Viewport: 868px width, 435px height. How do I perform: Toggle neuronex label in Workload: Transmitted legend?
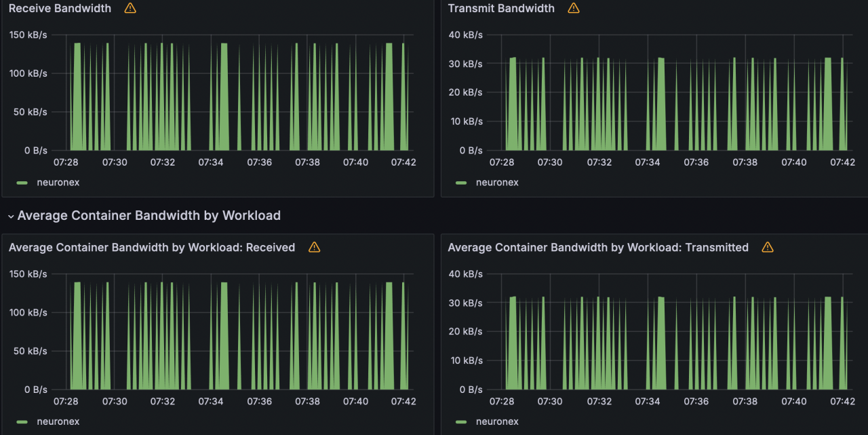(497, 421)
